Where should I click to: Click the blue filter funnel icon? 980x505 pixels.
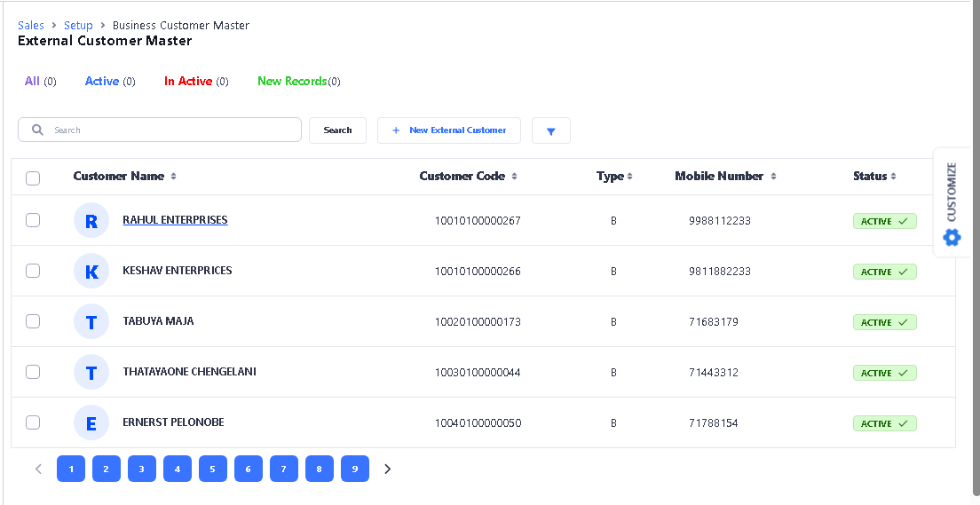click(x=551, y=131)
